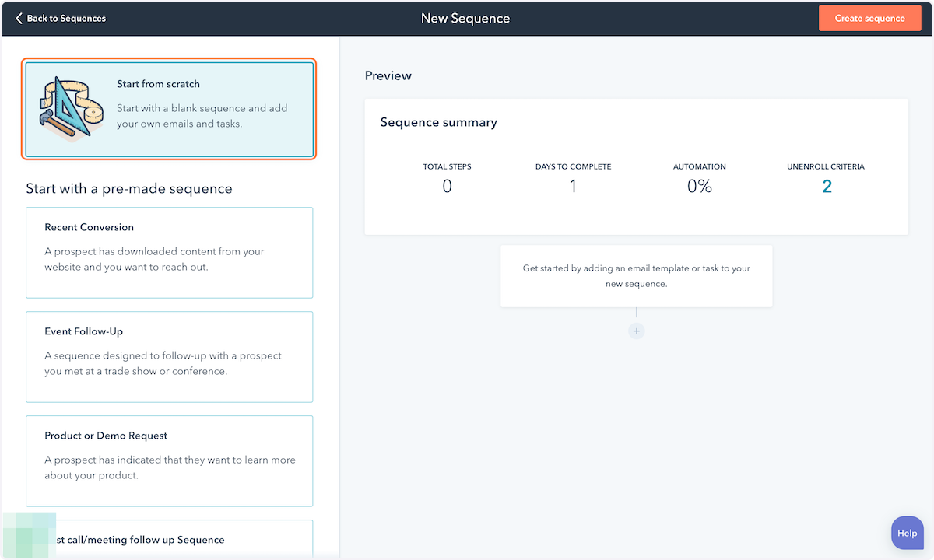
Task: Choose the Recent Conversion pre-made sequence
Action: 170,253
